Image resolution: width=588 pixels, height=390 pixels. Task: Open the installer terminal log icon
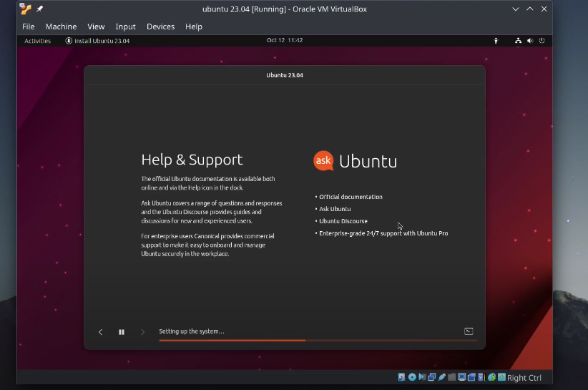tap(469, 331)
